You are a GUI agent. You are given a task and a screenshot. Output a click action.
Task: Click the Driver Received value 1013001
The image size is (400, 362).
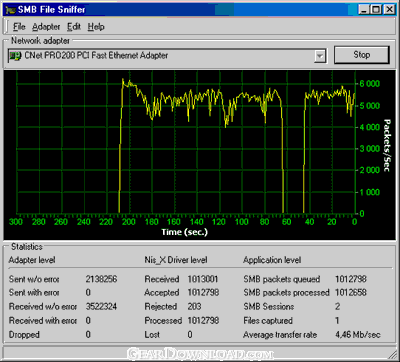[203, 279]
